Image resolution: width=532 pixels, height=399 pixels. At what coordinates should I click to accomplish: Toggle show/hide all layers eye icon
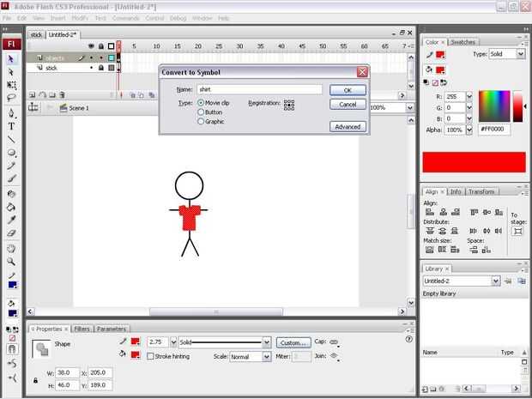coord(91,46)
